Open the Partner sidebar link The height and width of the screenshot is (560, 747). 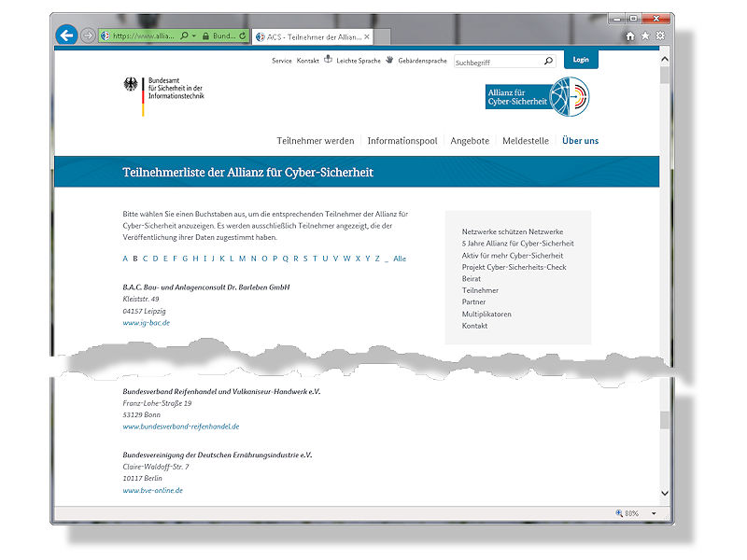point(473,301)
